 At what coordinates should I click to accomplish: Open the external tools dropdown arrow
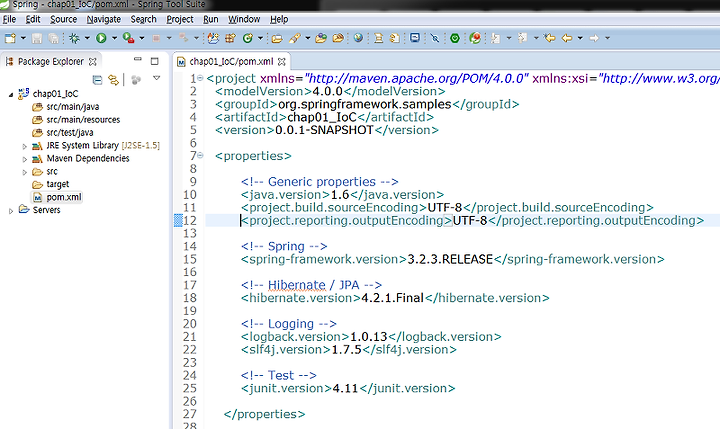tap(142, 38)
